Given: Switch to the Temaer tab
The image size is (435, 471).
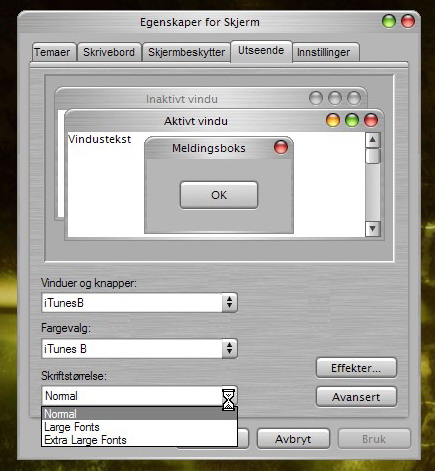Looking at the screenshot, I should tap(54, 52).
